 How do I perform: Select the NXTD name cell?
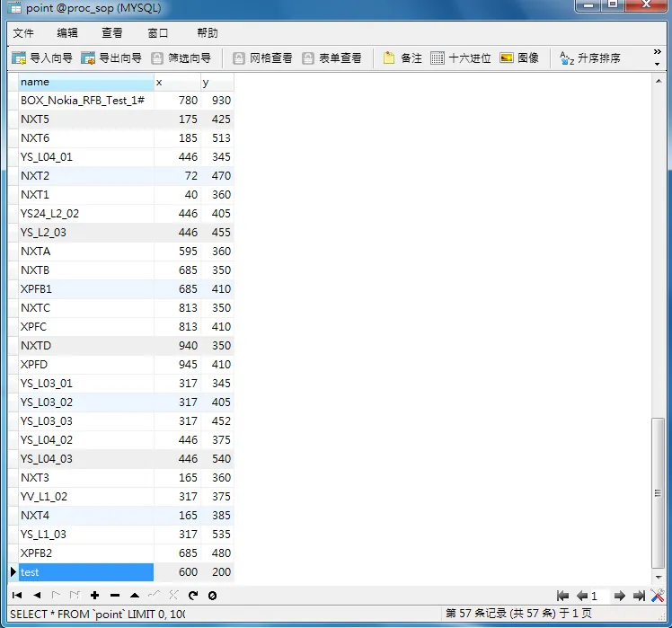pyautogui.click(x=86, y=346)
